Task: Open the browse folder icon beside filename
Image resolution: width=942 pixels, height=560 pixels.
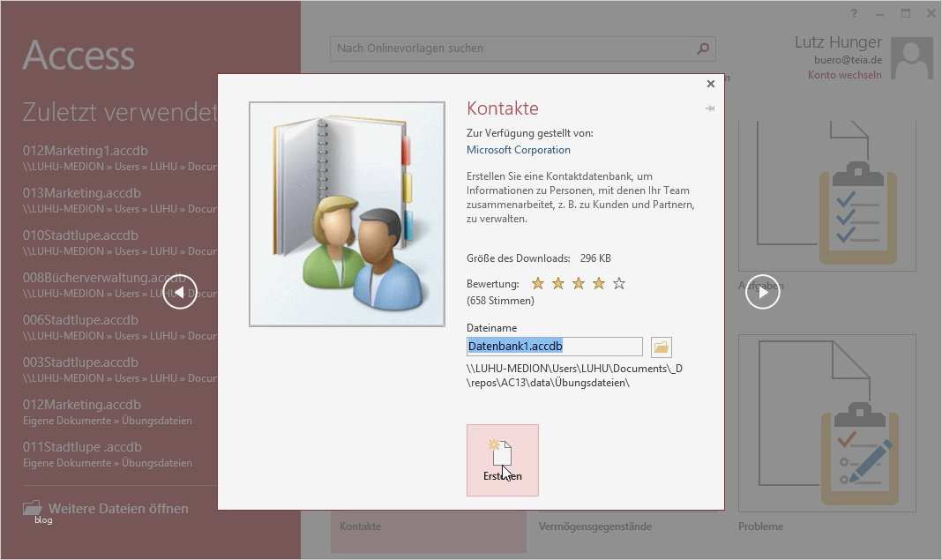Action: coord(661,347)
